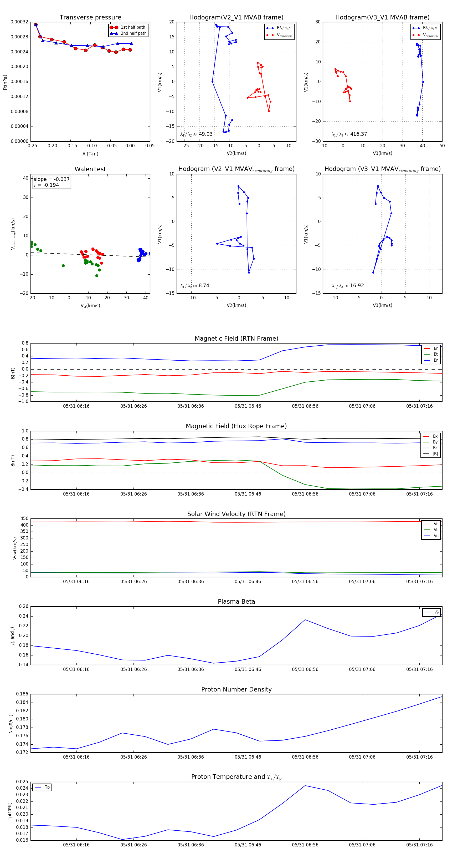Click the λ1/λ2 ≈ 8.74 annotation

pos(194,286)
